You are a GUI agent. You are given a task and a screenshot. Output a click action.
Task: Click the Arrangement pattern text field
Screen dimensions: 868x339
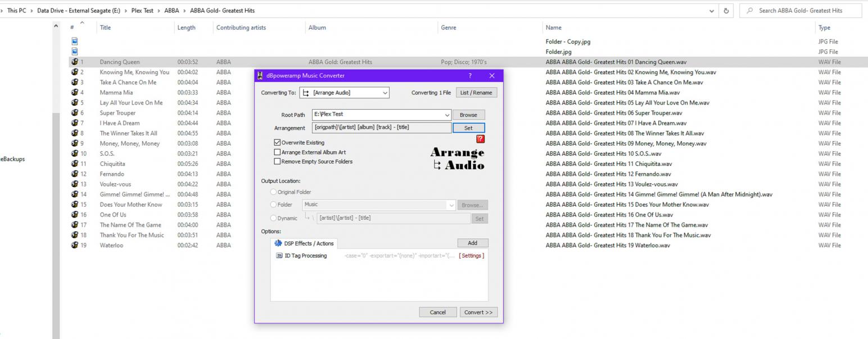tap(381, 128)
